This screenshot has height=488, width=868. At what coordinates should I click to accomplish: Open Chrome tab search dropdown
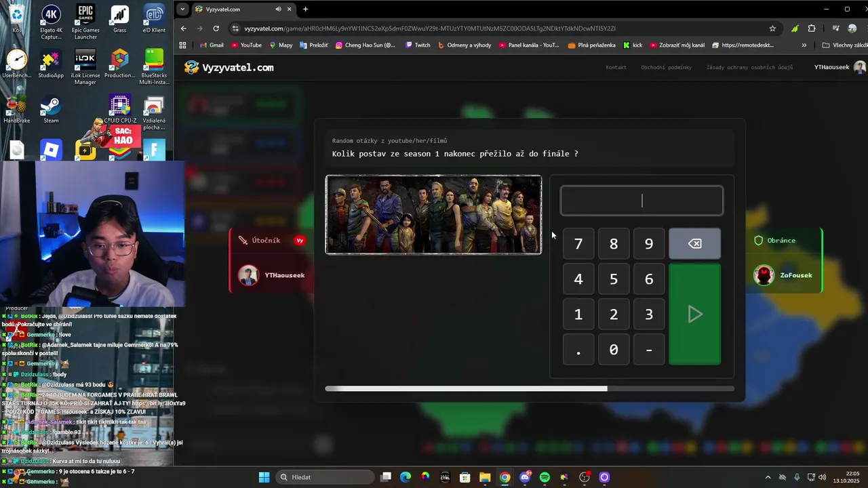pos(182,9)
